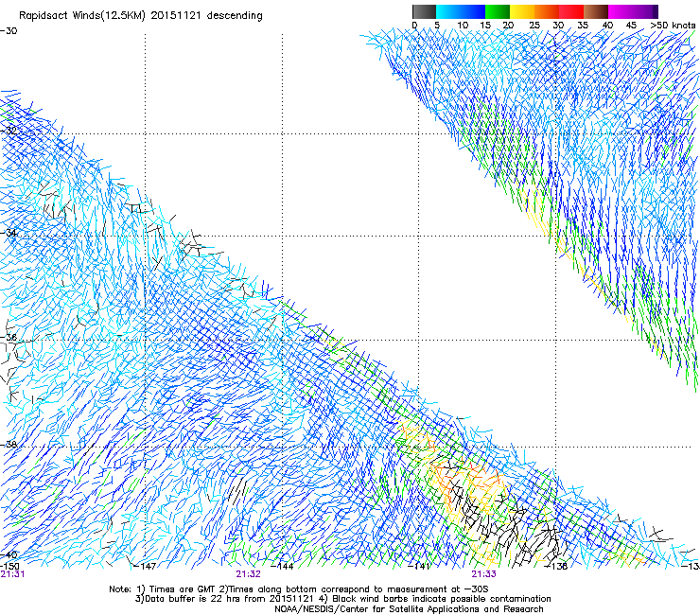
Task: Click the purple '21:33' time label
Action: [x=484, y=574]
